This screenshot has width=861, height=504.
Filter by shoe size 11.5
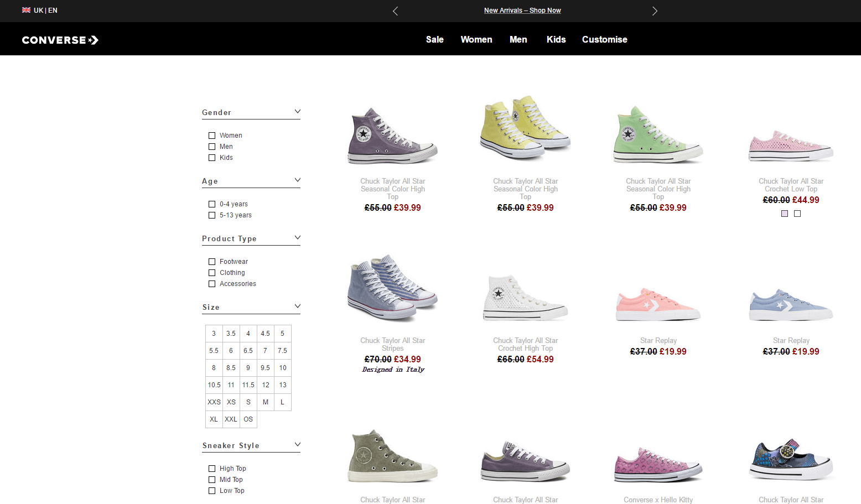248,385
